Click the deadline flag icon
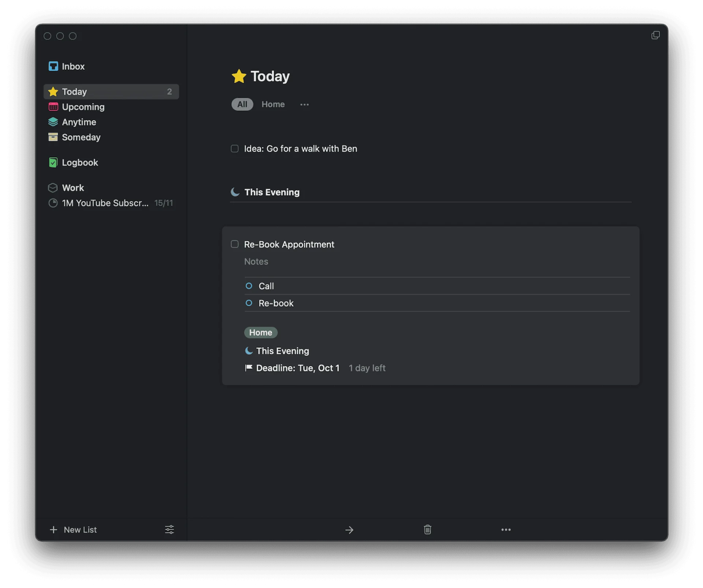 tap(249, 368)
